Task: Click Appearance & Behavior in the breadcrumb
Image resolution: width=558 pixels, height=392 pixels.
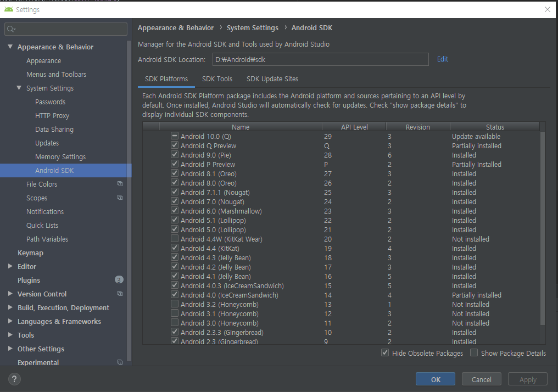Action: (x=175, y=28)
